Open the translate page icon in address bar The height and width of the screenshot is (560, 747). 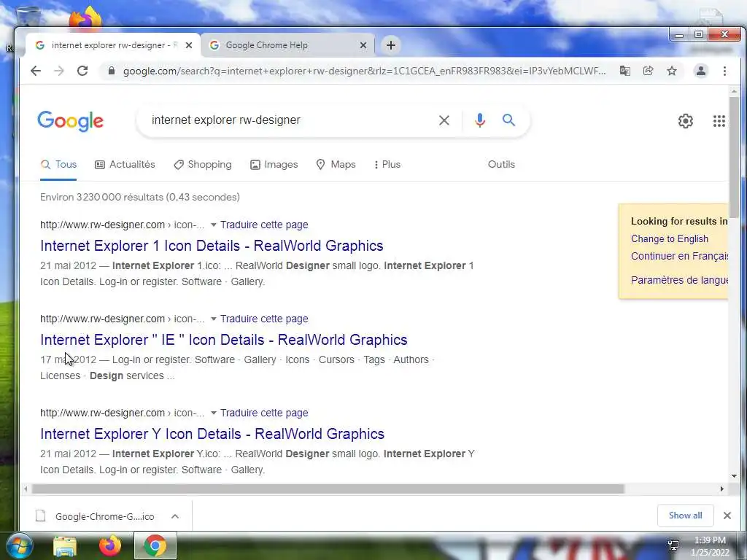click(624, 71)
